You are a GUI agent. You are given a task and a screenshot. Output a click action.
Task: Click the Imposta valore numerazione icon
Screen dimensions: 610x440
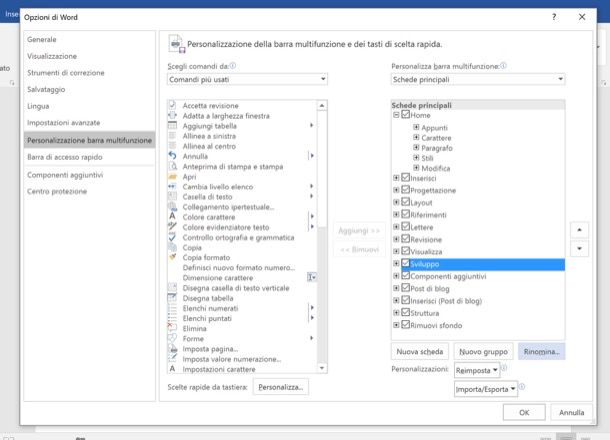click(x=172, y=359)
